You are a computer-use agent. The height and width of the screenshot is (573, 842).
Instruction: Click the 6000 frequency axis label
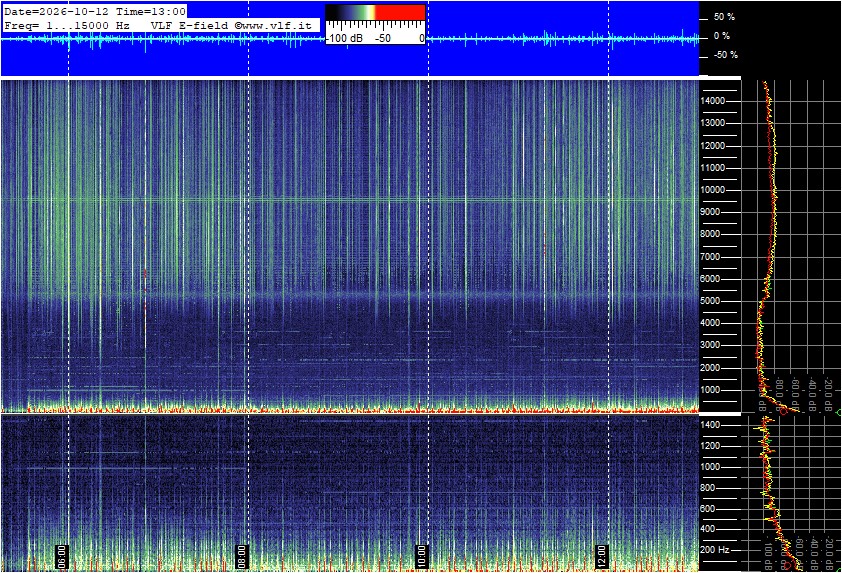tap(710, 279)
